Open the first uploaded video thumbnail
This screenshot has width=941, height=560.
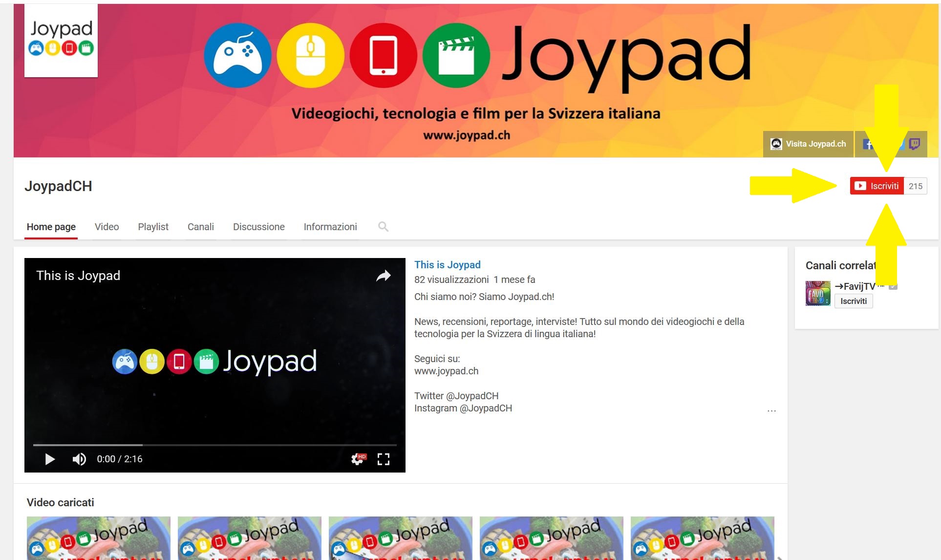[99, 538]
